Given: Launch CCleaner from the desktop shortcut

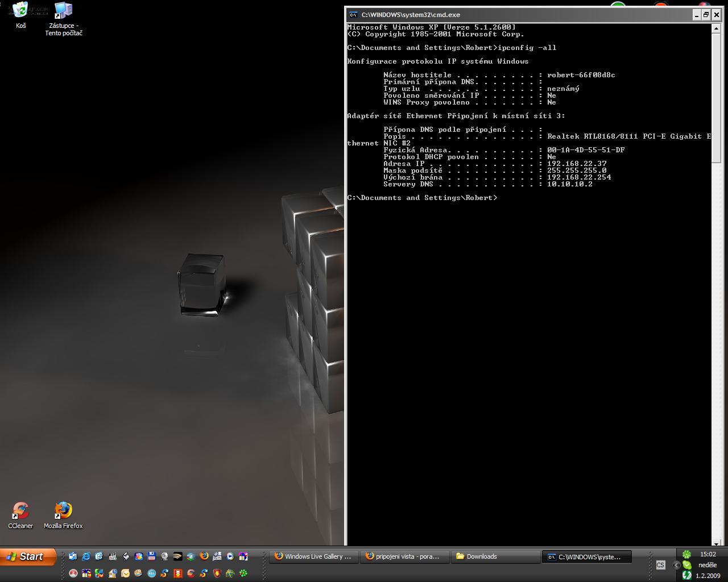Looking at the screenshot, I should coord(20,510).
